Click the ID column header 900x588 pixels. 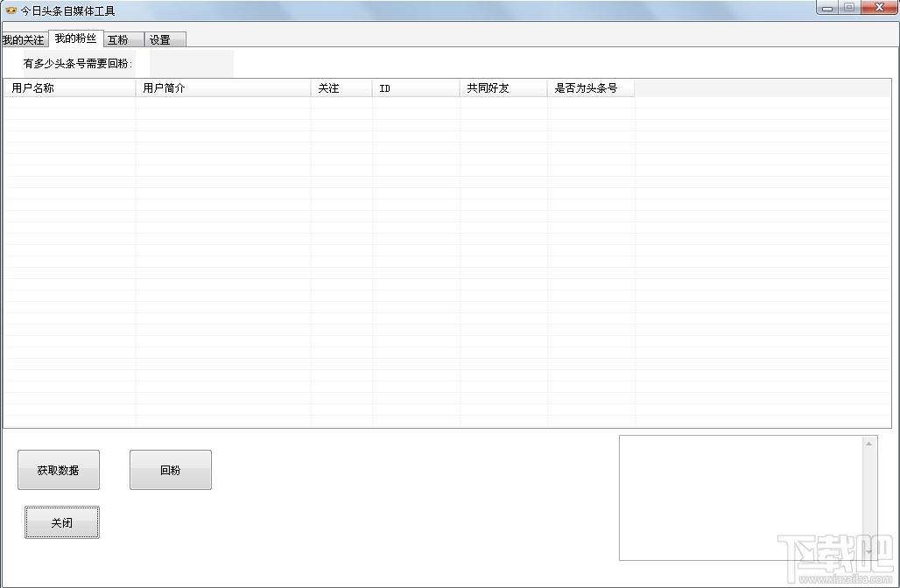tap(416, 88)
